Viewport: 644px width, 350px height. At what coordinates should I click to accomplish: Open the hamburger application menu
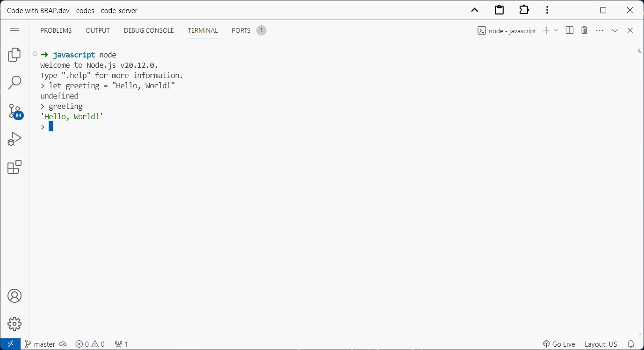(14, 30)
